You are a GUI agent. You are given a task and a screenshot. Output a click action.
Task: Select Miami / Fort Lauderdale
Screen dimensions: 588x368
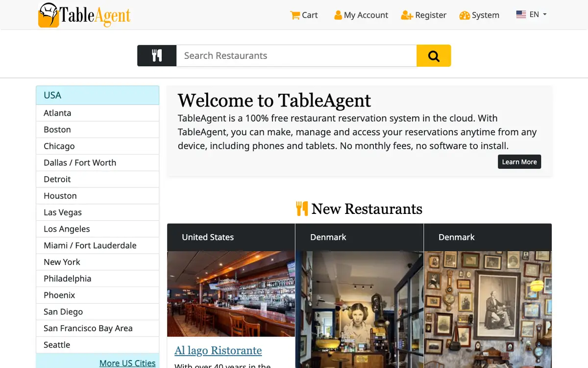tap(98, 245)
